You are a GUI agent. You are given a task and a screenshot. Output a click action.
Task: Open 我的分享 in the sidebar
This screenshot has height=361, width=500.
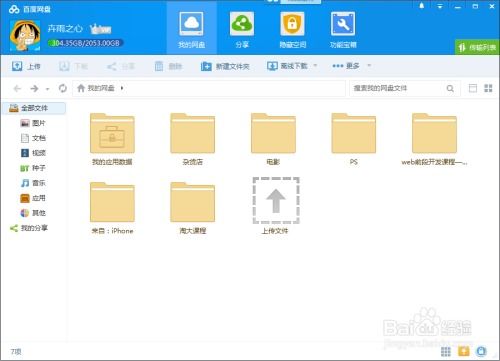29,228
